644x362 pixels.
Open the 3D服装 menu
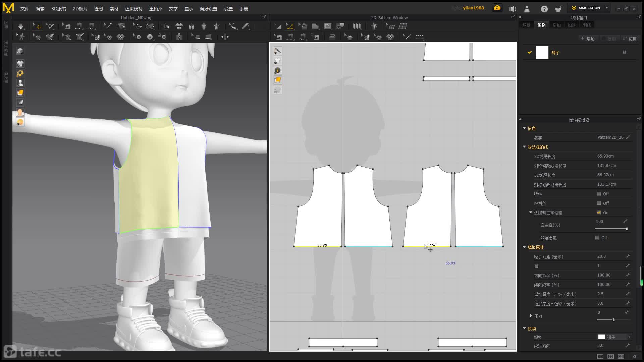point(59,9)
